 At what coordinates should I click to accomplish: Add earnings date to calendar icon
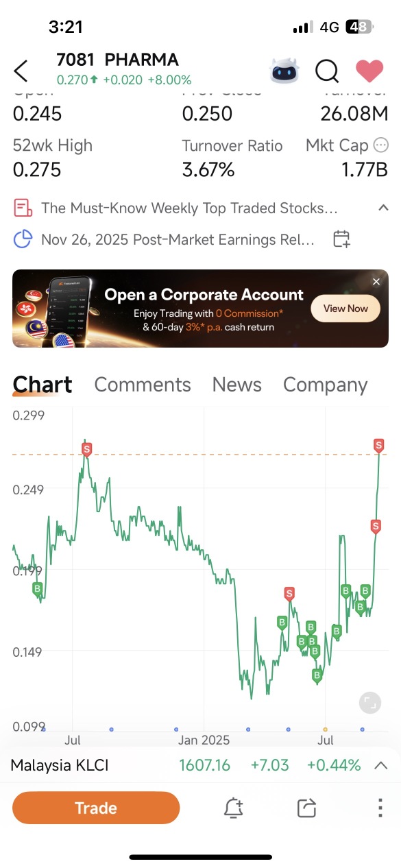click(x=341, y=239)
